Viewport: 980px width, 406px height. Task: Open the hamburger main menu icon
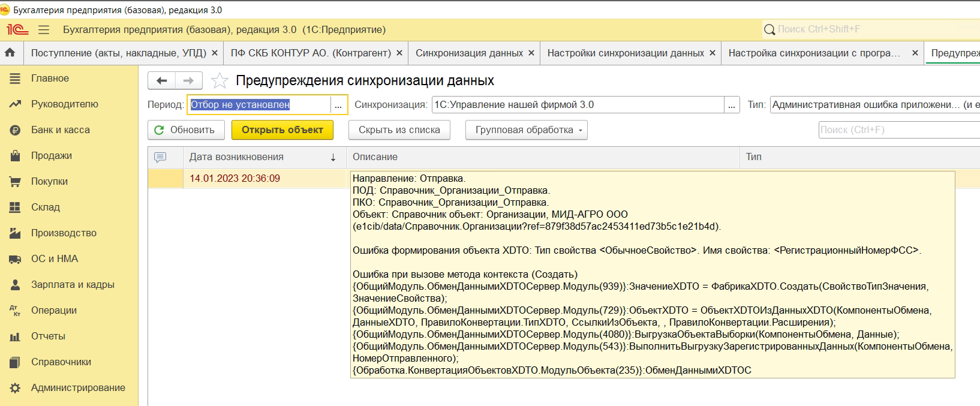pyautogui.click(x=43, y=29)
